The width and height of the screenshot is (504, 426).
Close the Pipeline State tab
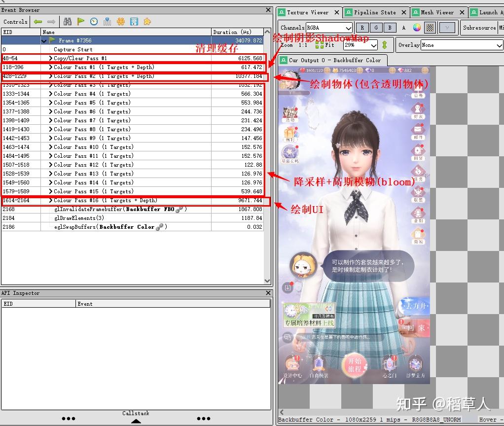(x=404, y=12)
